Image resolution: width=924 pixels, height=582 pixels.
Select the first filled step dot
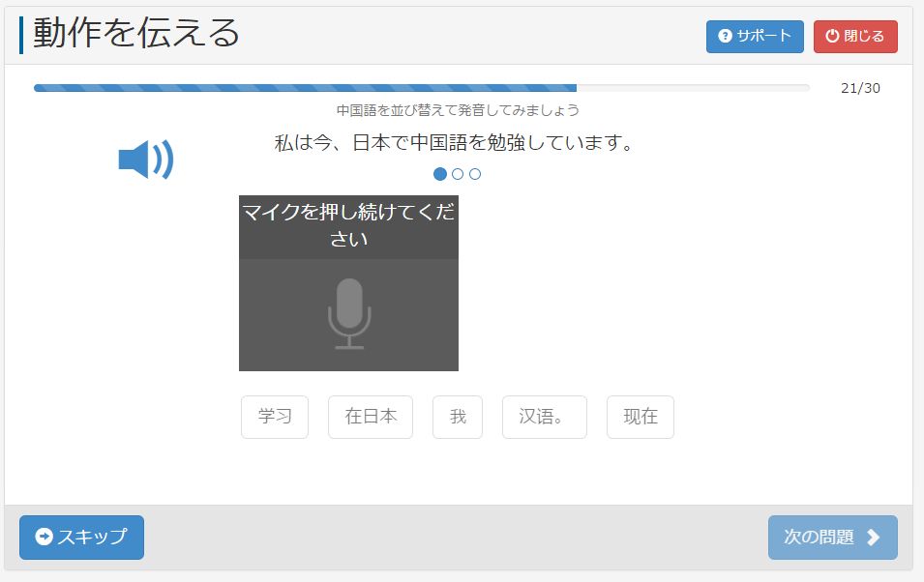(x=440, y=174)
